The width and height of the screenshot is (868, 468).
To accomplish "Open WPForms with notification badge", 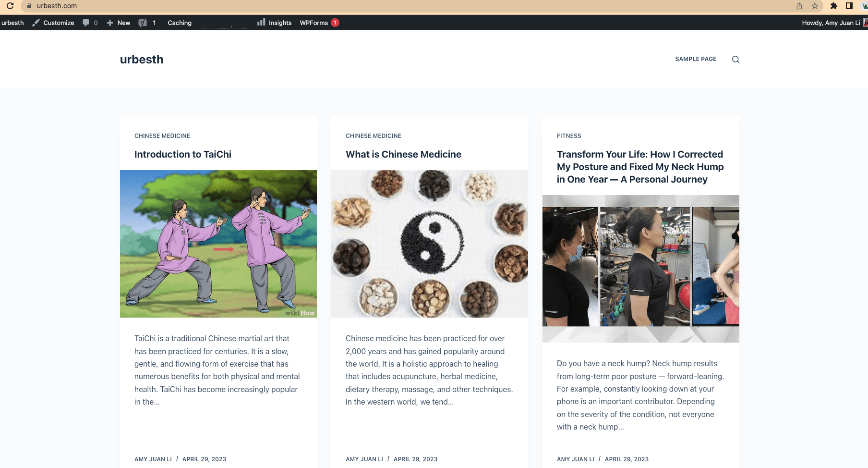I will [x=319, y=23].
